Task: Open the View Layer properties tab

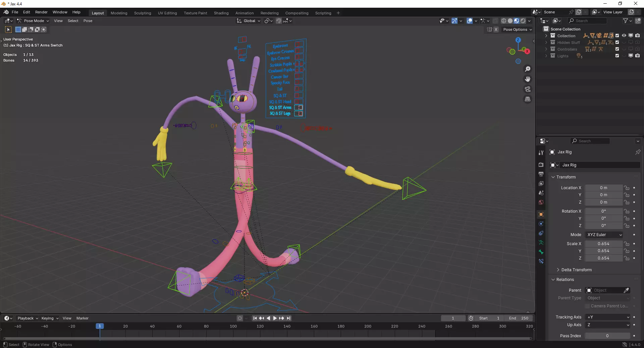Action: (x=541, y=184)
